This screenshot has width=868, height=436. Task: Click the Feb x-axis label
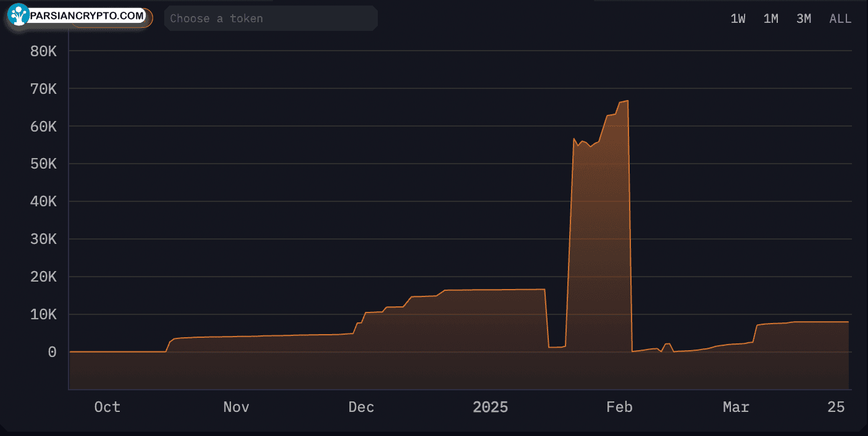(619, 407)
